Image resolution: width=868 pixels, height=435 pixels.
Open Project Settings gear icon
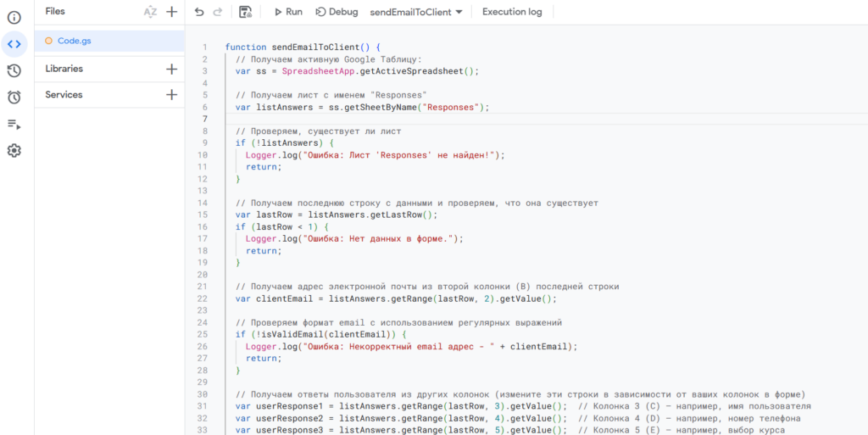14,150
